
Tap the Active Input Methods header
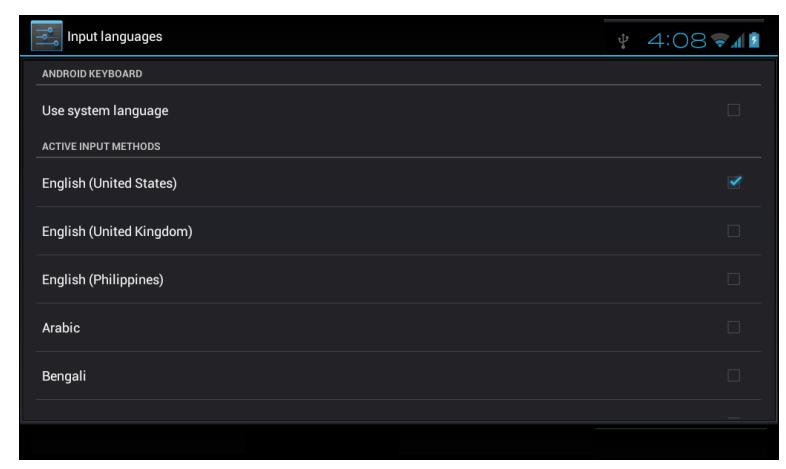[101, 146]
